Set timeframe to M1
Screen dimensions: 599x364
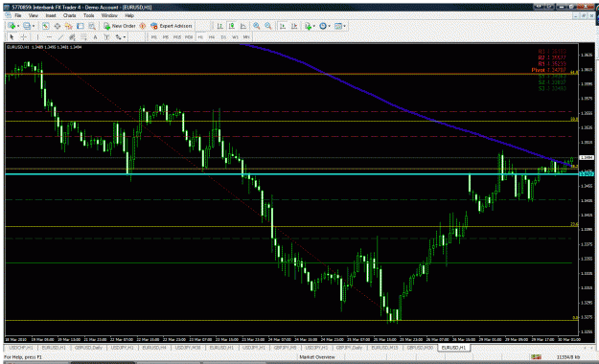point(154,37)
